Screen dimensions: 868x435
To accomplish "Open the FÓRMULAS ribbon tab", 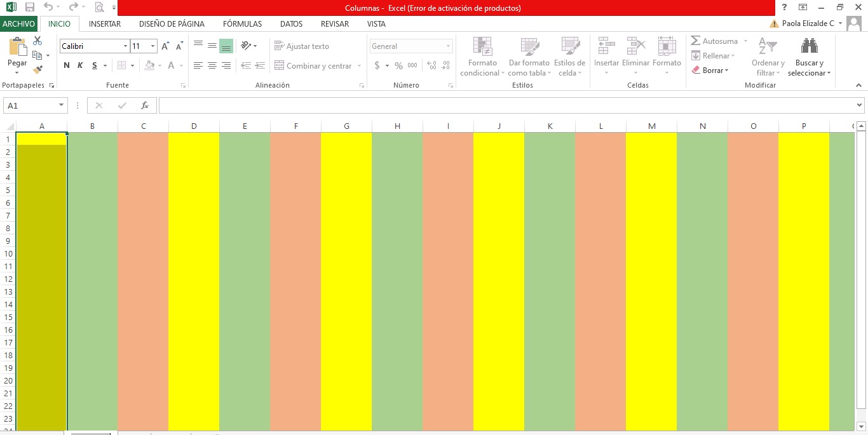I will point(242,24).
